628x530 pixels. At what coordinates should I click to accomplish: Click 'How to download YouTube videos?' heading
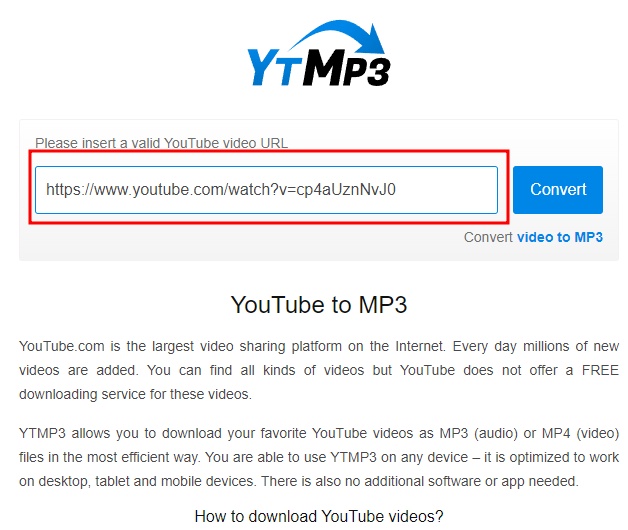(x=319, y=516)
